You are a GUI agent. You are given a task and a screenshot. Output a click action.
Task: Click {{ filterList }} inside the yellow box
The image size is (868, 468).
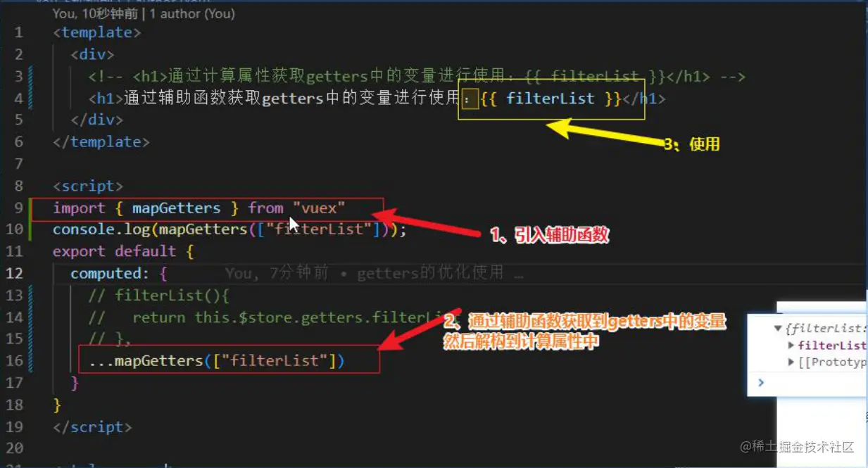pyautogui.click(x=551, y=99)
